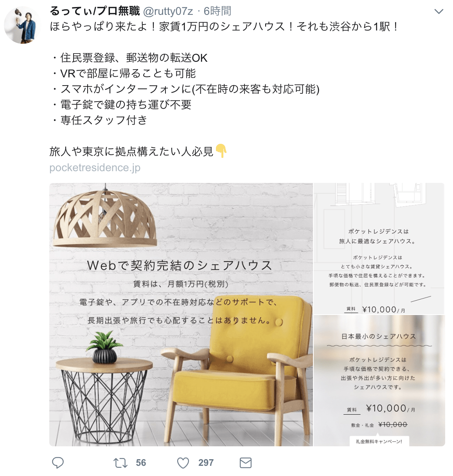View the retweet count 56

pyautogui.click(x=141, y=463)
